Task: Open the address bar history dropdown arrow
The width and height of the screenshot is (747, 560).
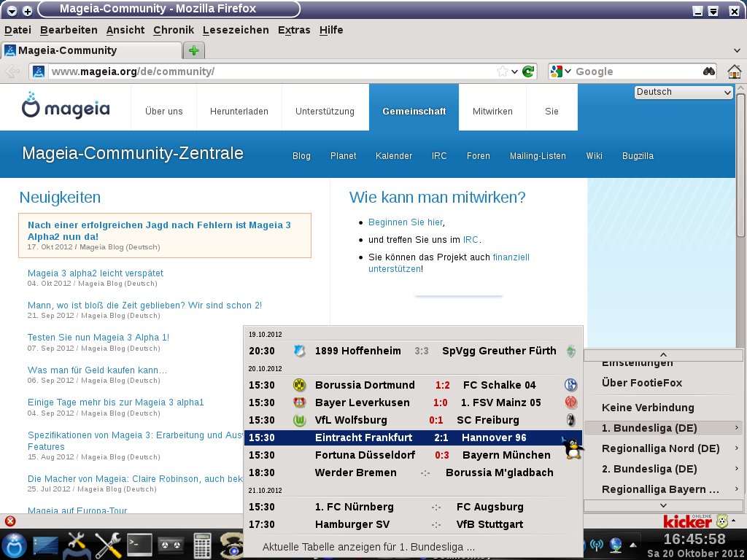Action: (x=514, y=71)
